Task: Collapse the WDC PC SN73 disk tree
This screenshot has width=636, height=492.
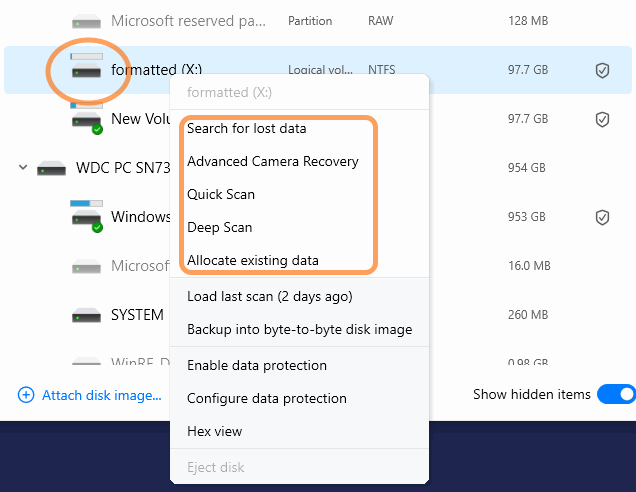Action: [23, 167]
